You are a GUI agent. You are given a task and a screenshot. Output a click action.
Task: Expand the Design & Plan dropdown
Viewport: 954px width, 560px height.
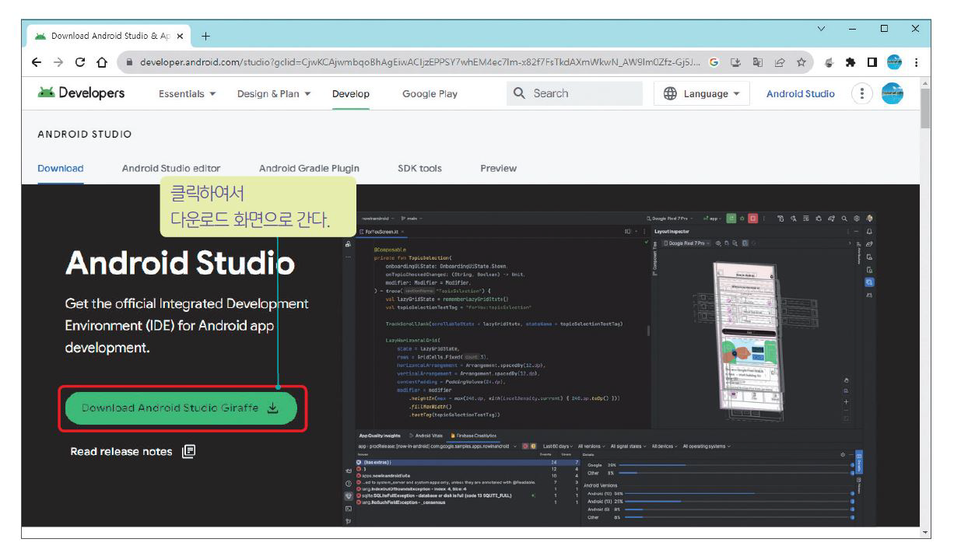274,94
